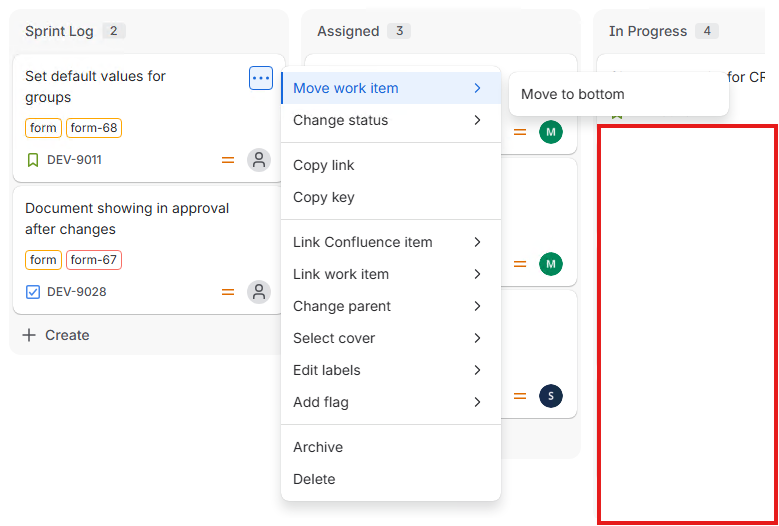Expand chevron beside Add flag
779x526 pixels.
click(477, 402)
